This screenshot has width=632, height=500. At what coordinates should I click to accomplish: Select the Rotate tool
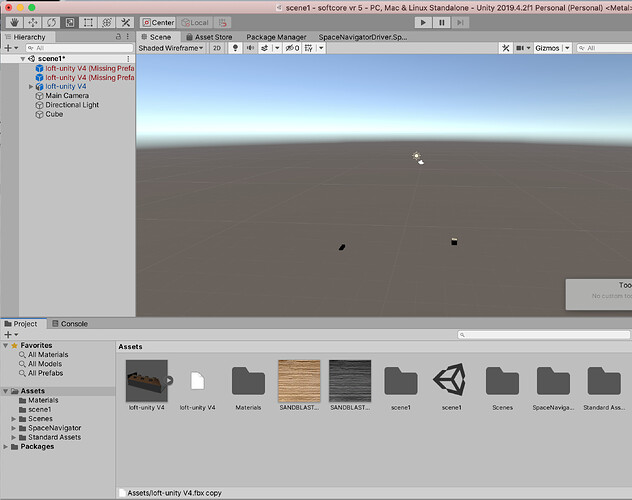coord(51,23)
